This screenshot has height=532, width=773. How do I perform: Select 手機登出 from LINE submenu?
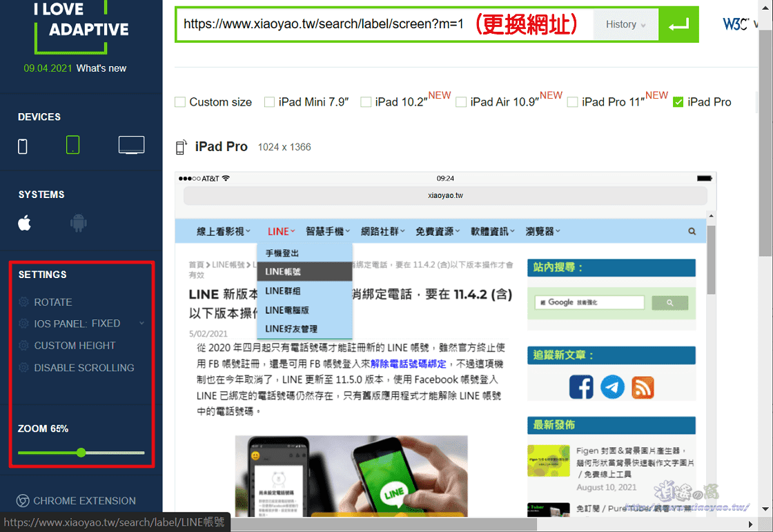click(304, 253)
